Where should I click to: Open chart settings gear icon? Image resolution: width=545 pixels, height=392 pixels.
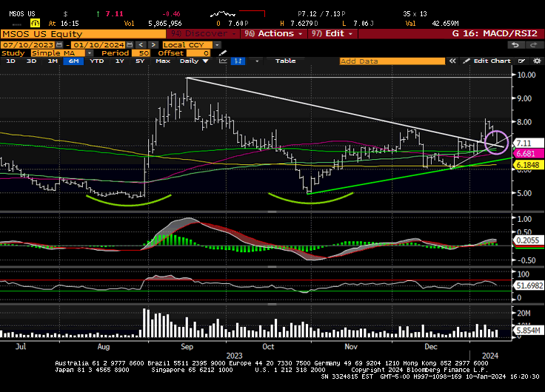(x=537, y=61)
